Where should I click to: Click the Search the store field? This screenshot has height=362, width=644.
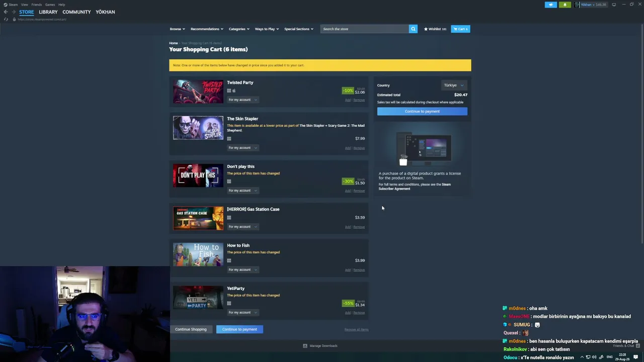(x=365, y=29)
